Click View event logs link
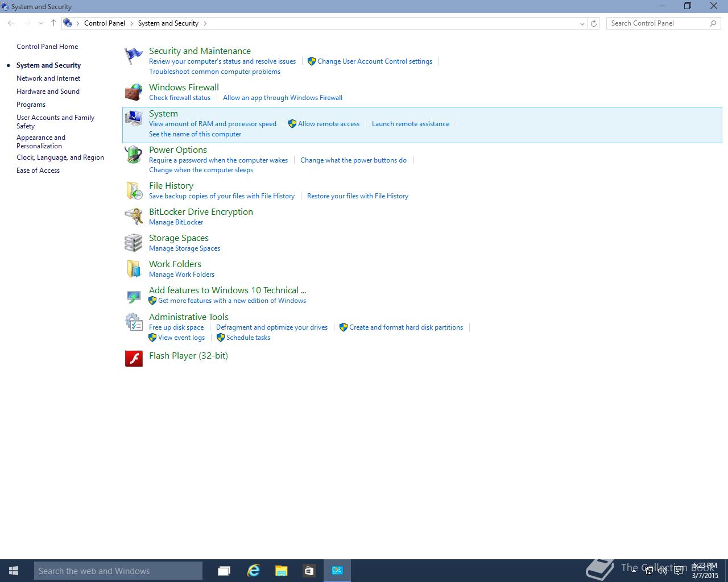The height and width of the screenshot is (582, 728). (181, 338)
